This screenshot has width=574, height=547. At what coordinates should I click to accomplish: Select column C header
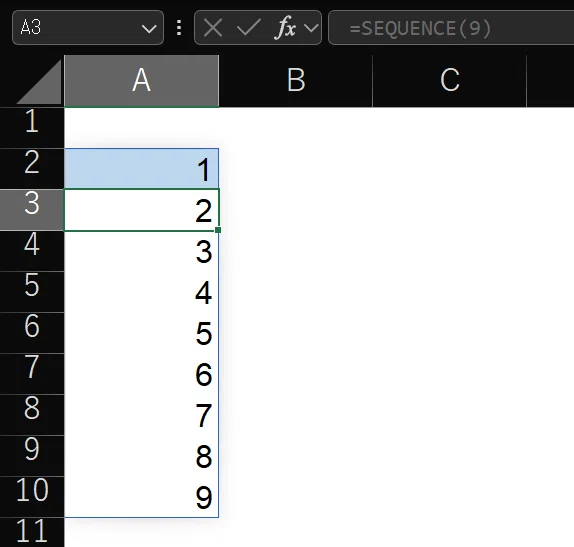click(450, 81)
